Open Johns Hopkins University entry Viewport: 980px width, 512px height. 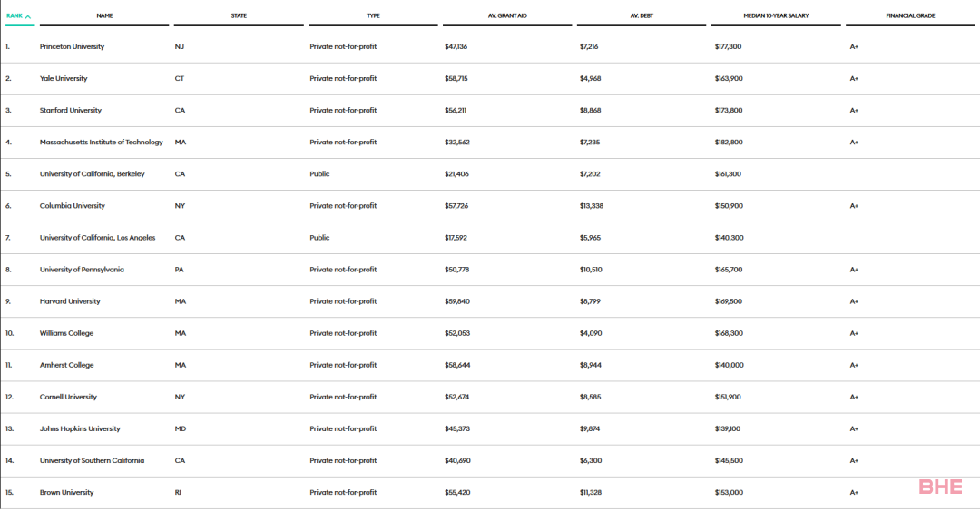pos(80,428)
